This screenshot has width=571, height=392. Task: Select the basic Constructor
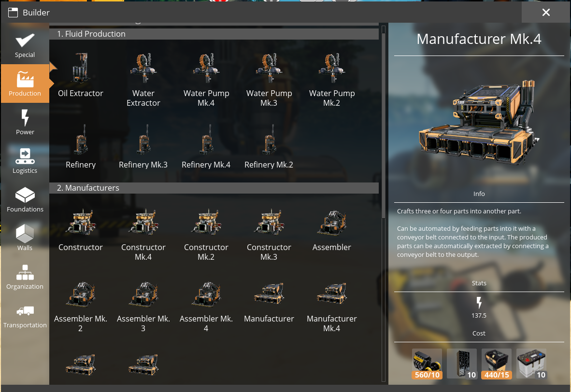[81, 230]
